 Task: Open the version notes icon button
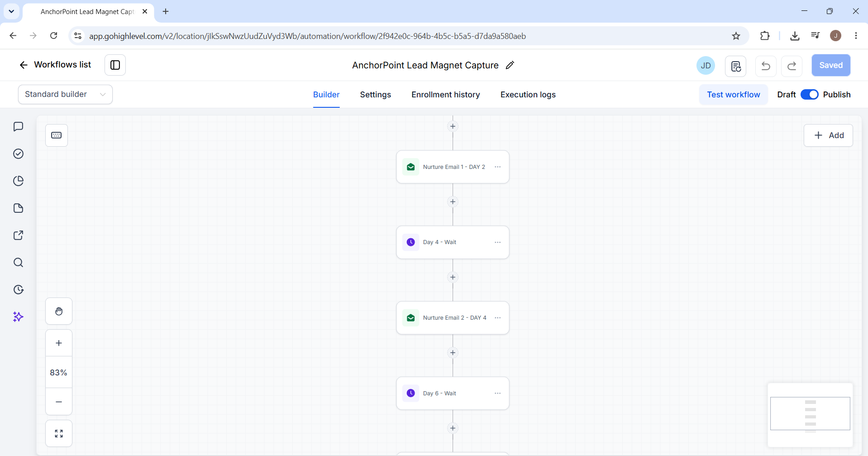tap(736, 66)
